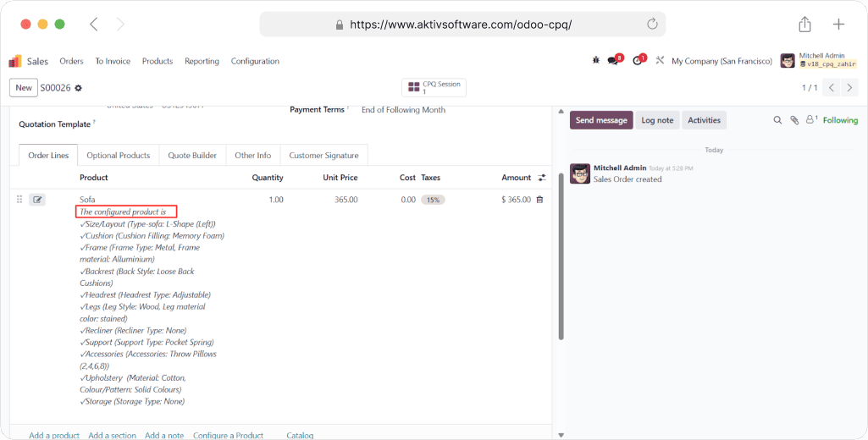868x440 pixels.
Task: Click the 15% tax tag
Action: pyautogui.click(x=433, y=200)
